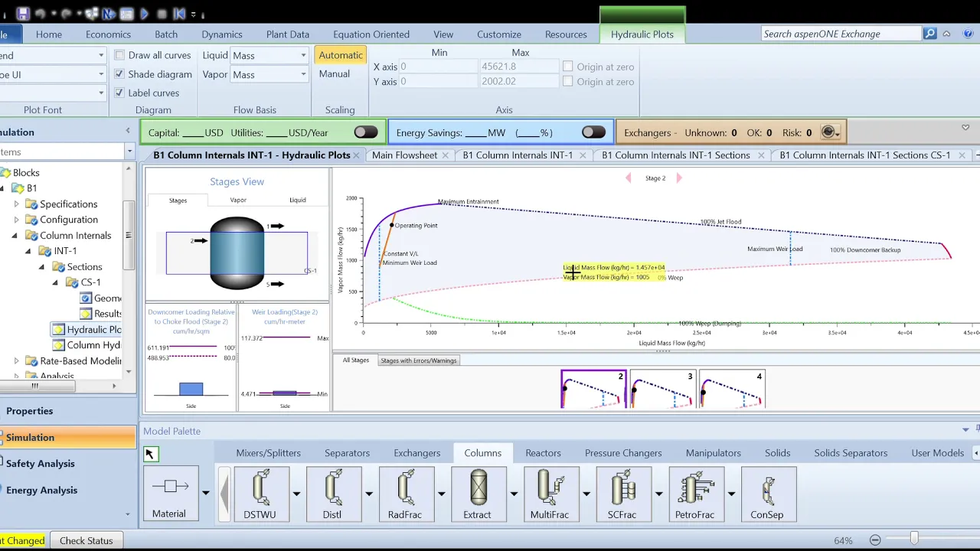Image resolution: width=980 pixels, height=551 pixels.
Task: Click the Check Status button
Action: pyautogui.click(x=86, y=540)
